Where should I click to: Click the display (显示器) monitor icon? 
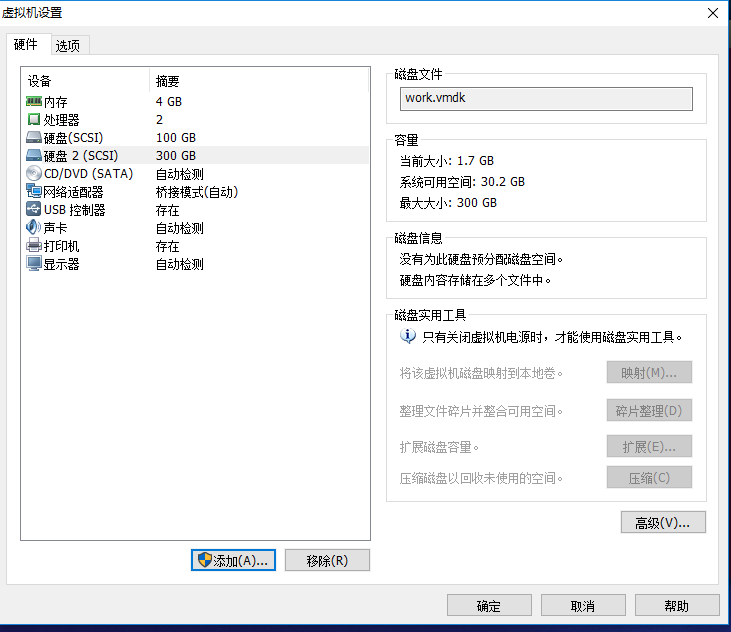[x=34, y=263]
